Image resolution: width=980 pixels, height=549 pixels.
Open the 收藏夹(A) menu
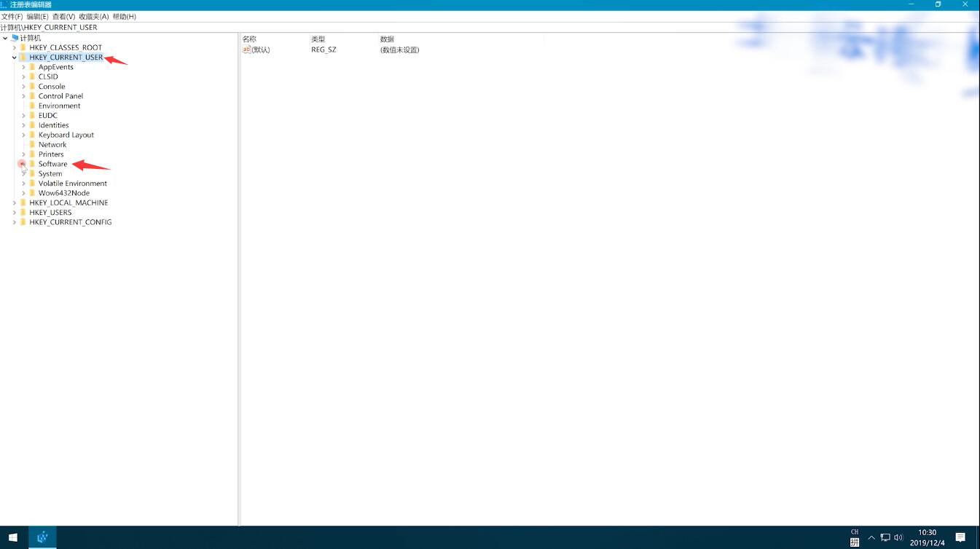[94, 17]
